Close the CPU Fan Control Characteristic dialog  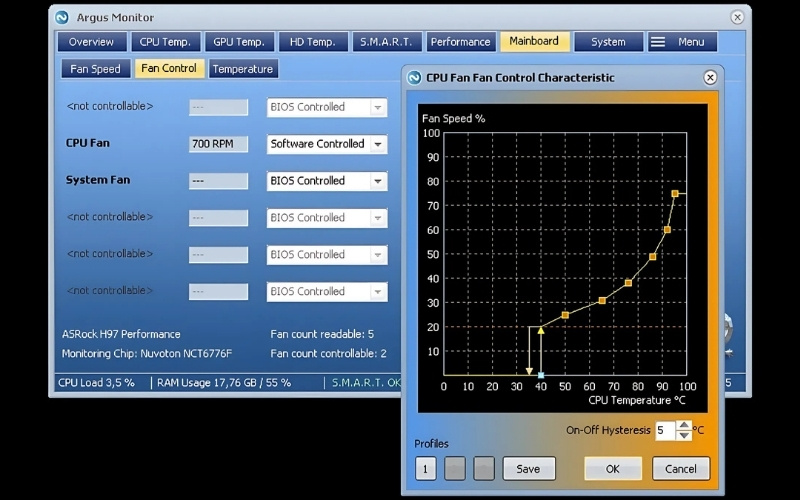[710, 77]
